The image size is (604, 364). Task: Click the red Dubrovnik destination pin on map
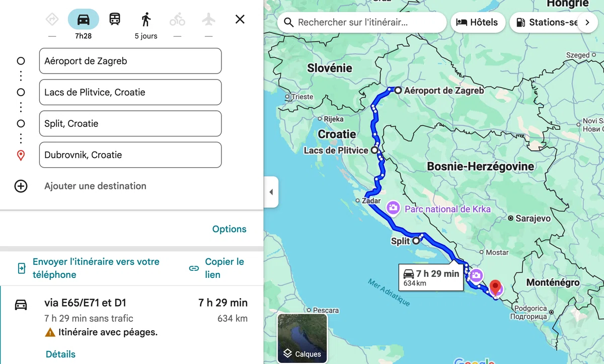point(495,287)
